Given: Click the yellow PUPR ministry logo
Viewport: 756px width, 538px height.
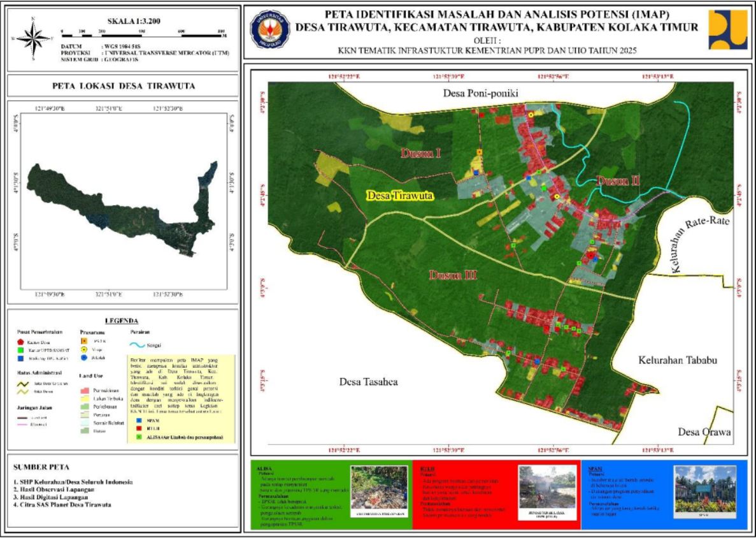Looking at the screenshot, I should point(727,30).
